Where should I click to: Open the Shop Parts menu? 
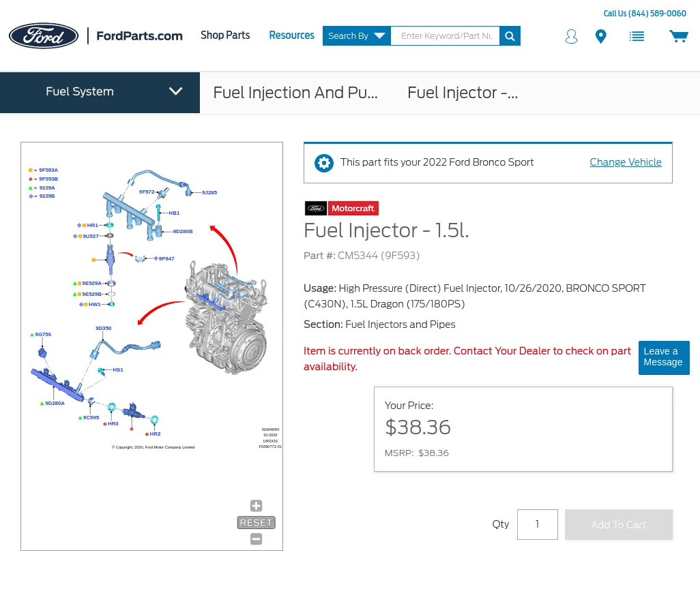point(225,35)
